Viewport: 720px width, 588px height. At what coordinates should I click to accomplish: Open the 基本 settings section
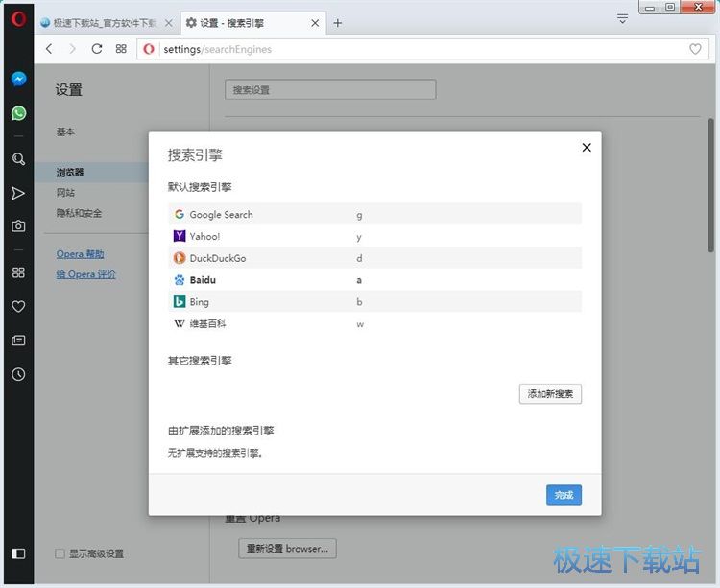tap(65, 131)
